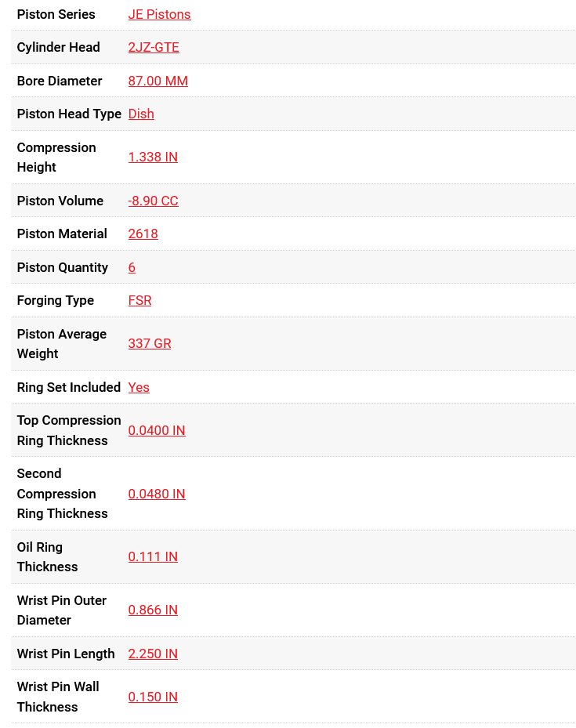Click the 337 GR average weight link

150,343
